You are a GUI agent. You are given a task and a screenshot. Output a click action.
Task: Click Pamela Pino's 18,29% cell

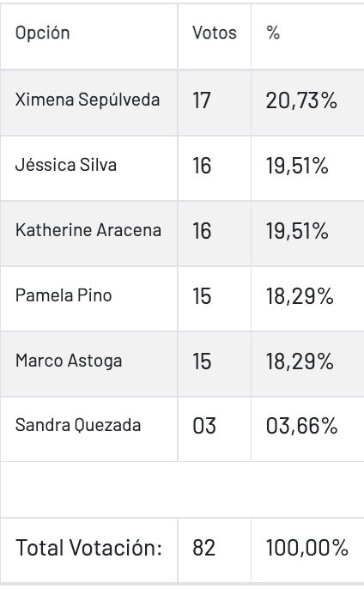[x=307, y=299]
